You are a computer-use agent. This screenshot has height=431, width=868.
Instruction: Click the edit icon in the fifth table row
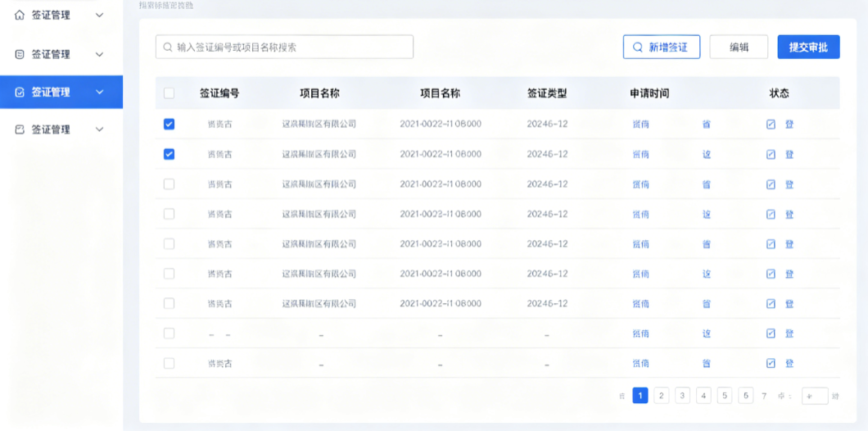coord(771,243)
